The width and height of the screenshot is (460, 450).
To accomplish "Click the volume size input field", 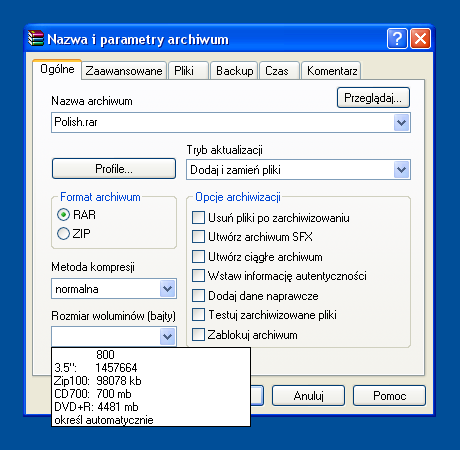I will tap(106, 336).
